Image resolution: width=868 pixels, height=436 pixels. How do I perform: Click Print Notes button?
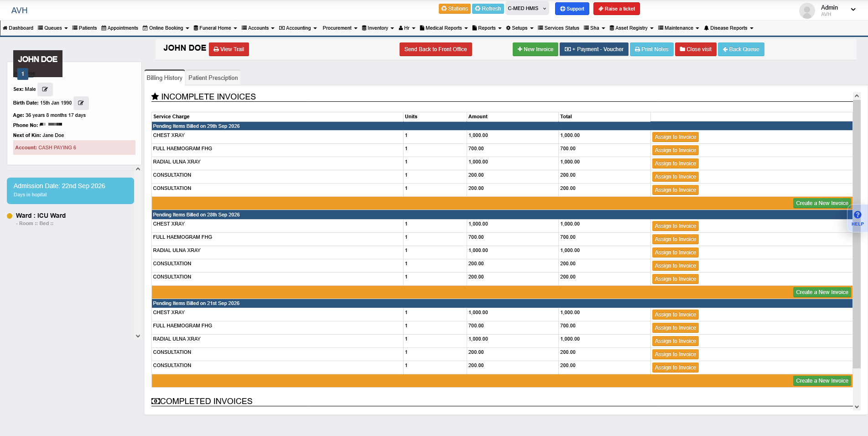652,49
